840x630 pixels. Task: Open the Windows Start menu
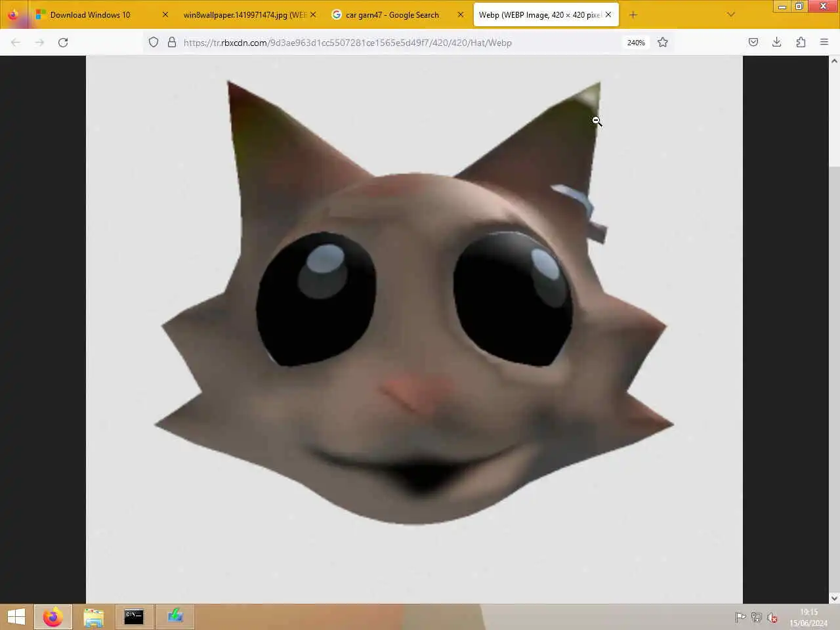(16, 617)
